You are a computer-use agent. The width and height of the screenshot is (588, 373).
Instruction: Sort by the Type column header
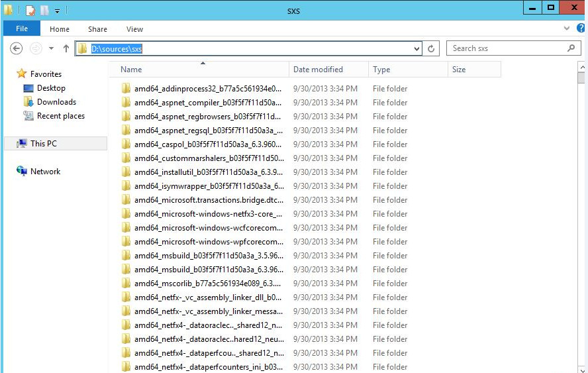click(x=408, y=70)
